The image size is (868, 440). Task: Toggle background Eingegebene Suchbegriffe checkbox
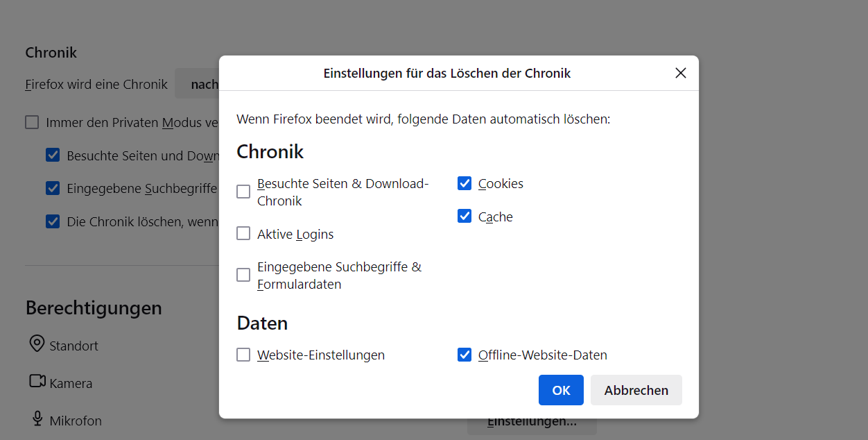pyautogui.click(x=53, y=188)
